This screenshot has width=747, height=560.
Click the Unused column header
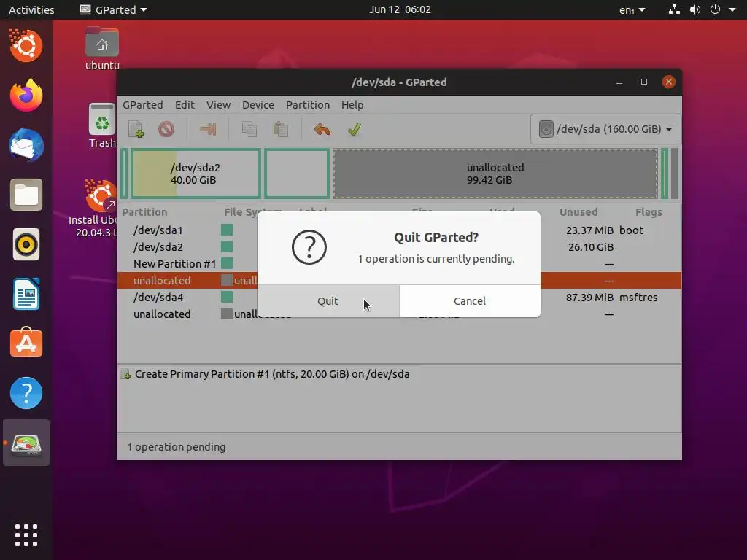578,212
